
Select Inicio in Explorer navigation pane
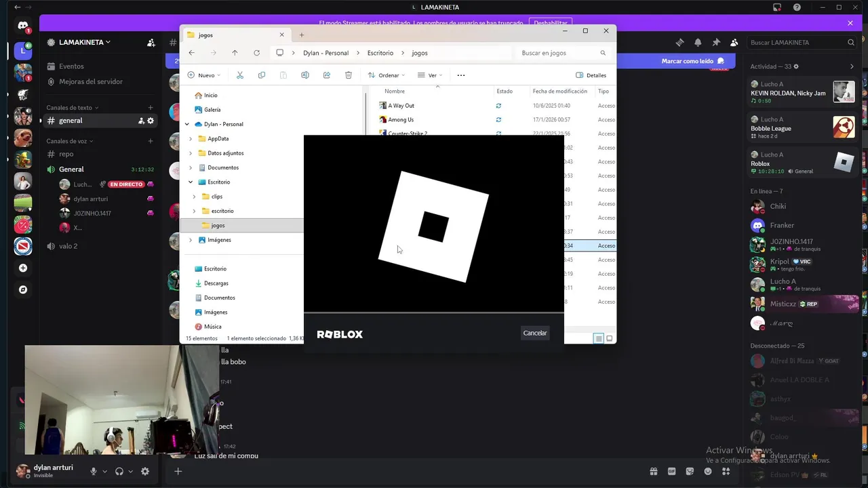210,96
